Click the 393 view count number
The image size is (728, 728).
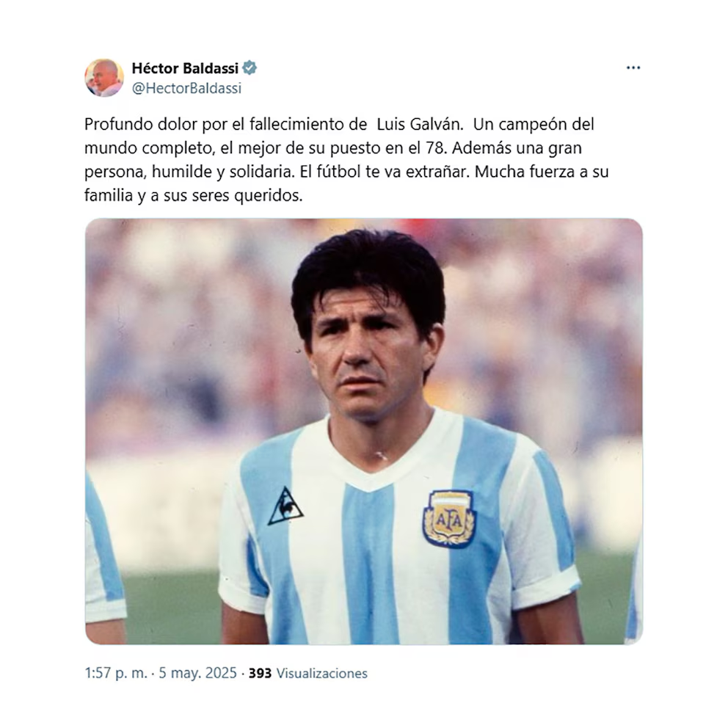[260, 673]
